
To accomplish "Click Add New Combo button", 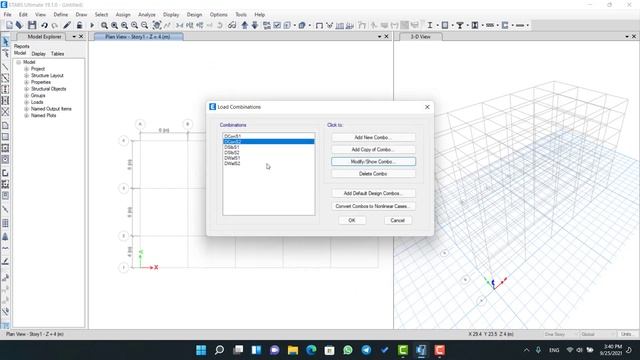I will coord(373,138).
